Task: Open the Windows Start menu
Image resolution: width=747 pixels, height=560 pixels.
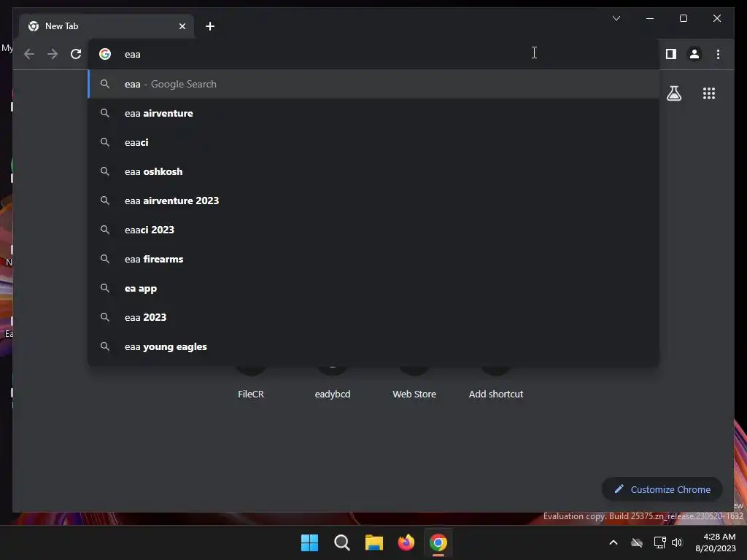Action: (309, 542)
